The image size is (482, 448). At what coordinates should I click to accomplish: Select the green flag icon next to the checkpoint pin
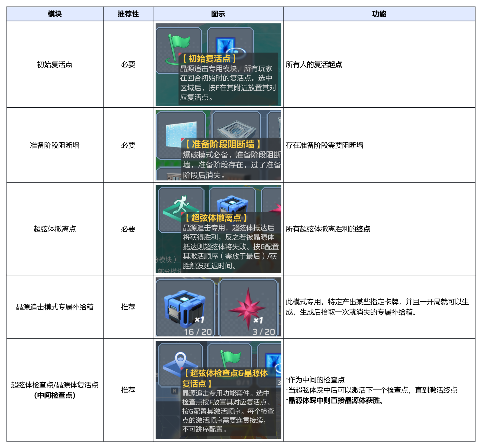(x=230, y=358)
